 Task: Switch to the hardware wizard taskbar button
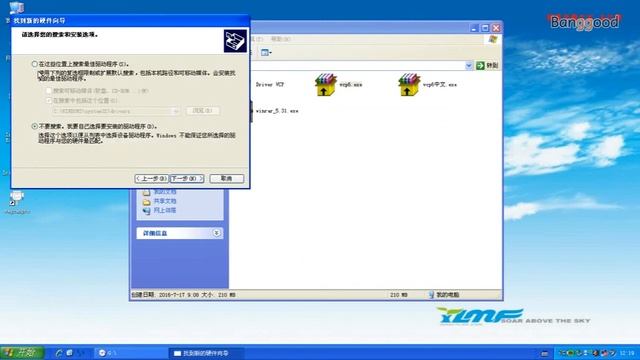[206, 353]
